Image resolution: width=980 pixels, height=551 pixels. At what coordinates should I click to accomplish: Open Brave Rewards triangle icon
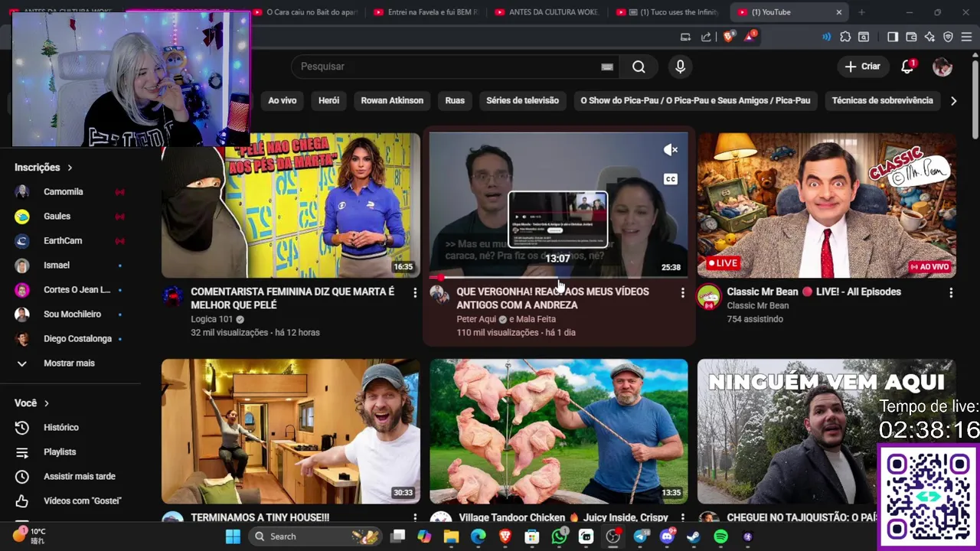pos(750,37)
